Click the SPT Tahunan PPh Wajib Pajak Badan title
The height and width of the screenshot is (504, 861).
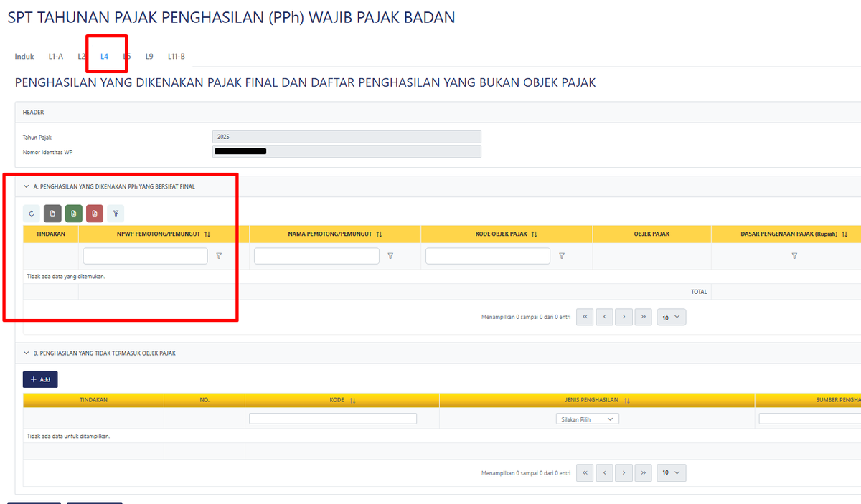(x=231, y=17)
